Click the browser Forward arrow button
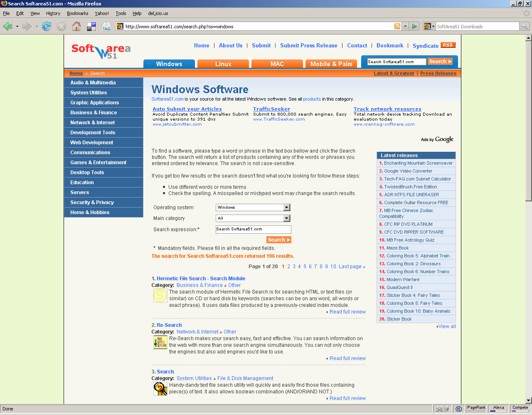This screenshot has height=415, width=532. (x=27, y=27)
